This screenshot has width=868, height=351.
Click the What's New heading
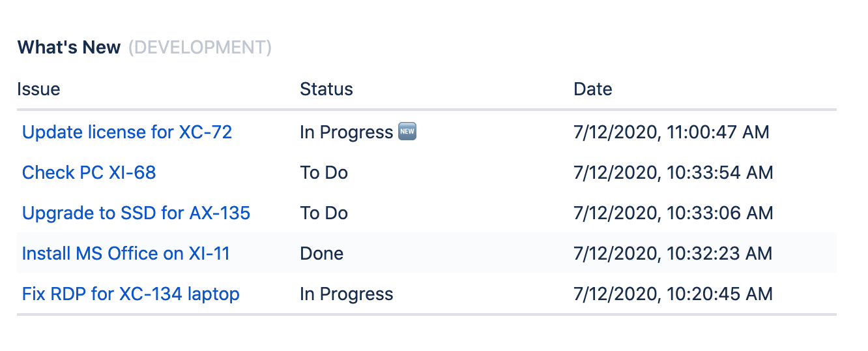pyautogui.click(x=69, y=48)
